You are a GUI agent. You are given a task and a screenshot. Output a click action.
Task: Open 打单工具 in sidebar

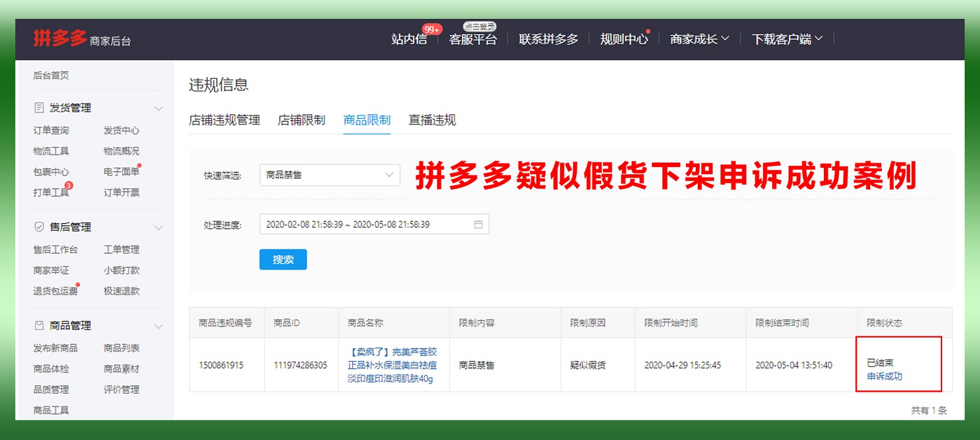(51, 193)
